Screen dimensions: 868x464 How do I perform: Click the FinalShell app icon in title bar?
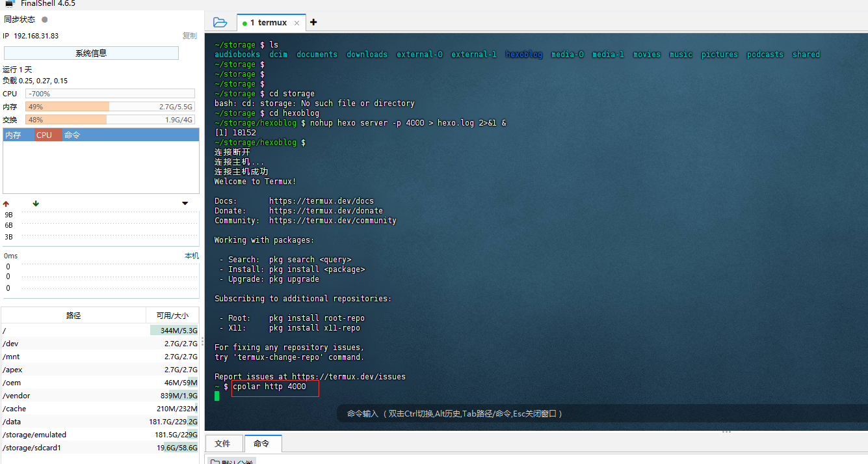pos(9,3)
